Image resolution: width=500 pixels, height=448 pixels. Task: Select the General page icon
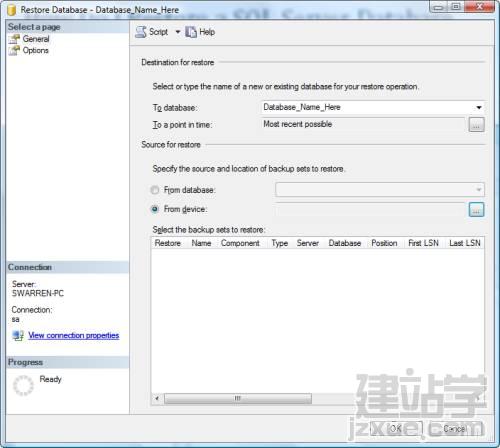click(x=14, y=39)
